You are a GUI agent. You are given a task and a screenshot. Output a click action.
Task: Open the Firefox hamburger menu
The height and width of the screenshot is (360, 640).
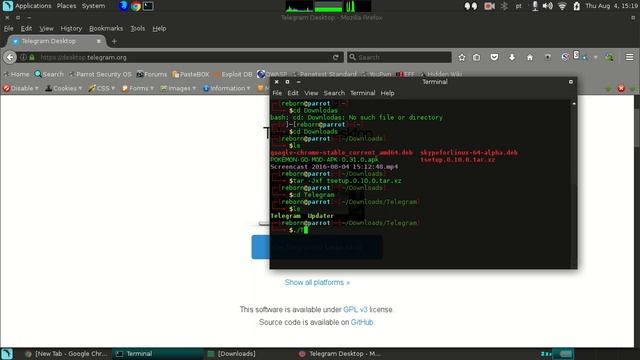[629, 57]
